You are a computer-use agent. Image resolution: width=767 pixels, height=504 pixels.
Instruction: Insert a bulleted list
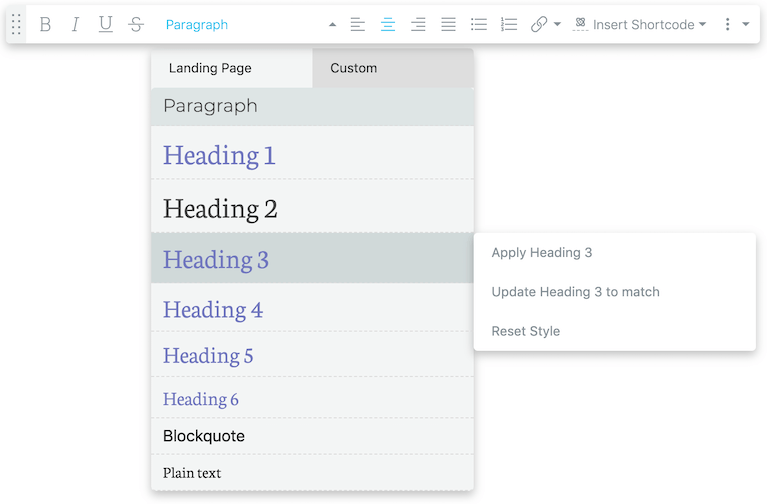[478, 24]
